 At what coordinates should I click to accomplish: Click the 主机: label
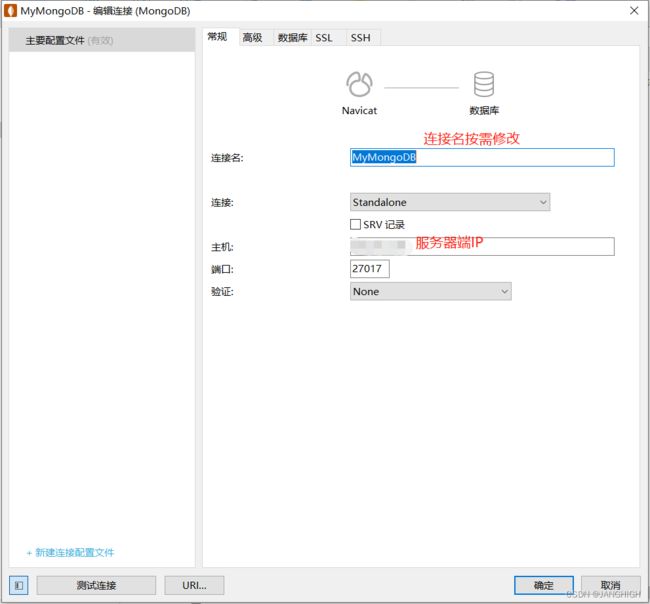(222, 247)
